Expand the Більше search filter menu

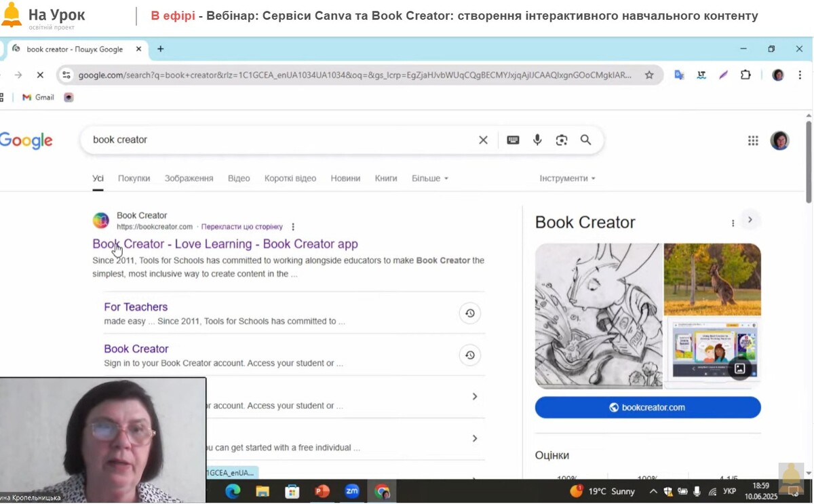click(x=430, y=178)
